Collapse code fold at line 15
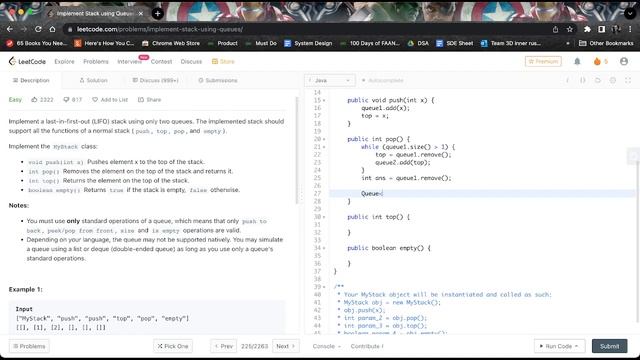The image size is (640, 360). (324, 100)
